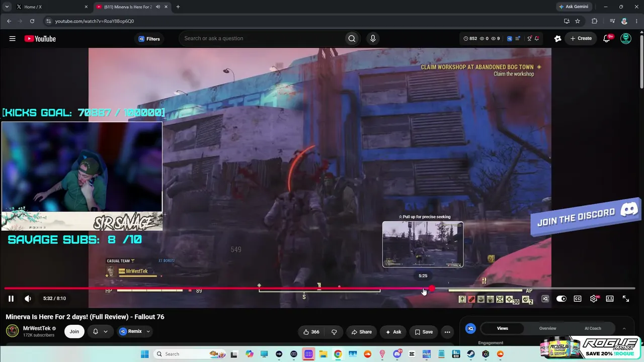This screenshot has height=362, width=644.
Task: Switch to theater mode
Action: click(x=610, y=299)
